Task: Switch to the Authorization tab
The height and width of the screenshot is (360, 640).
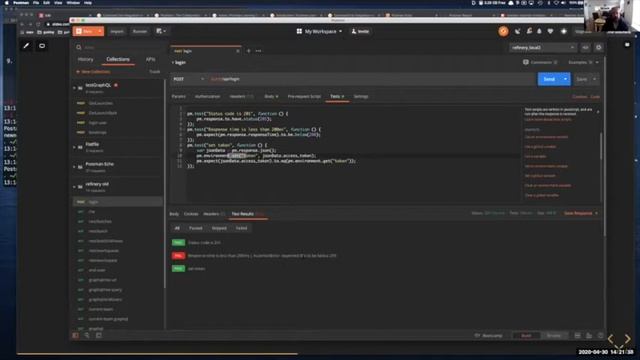Action: coord(207,97)
